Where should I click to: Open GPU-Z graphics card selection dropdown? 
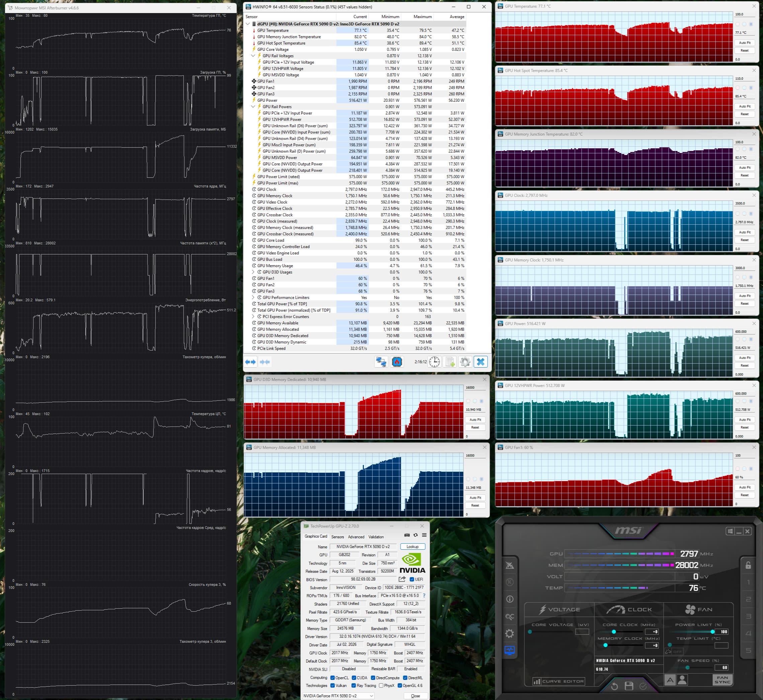click(x=338, y=696)
